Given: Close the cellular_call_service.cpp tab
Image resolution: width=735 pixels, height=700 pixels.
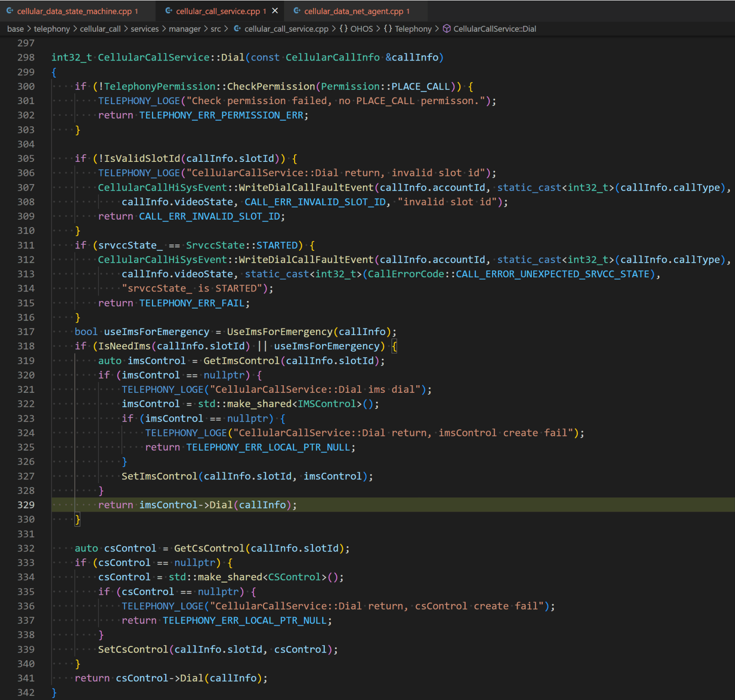Looking at the screenshot, I should click(275, 11).
